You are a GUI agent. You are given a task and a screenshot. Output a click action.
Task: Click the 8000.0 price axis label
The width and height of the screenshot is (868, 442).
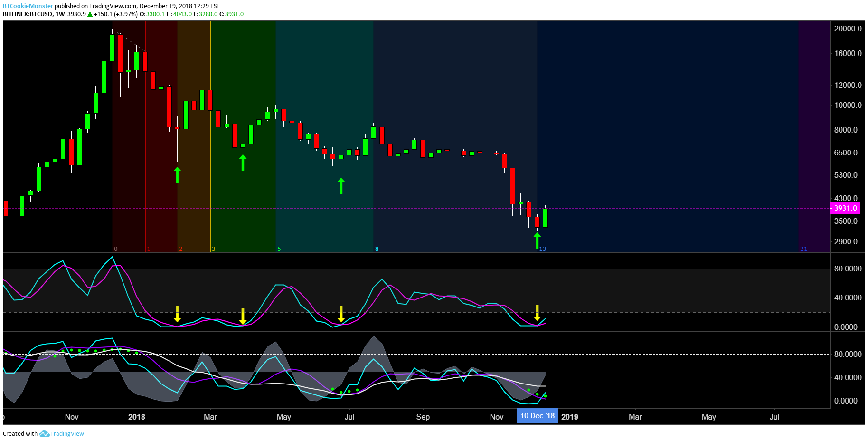pyautogui.click(x=846, y=130)
